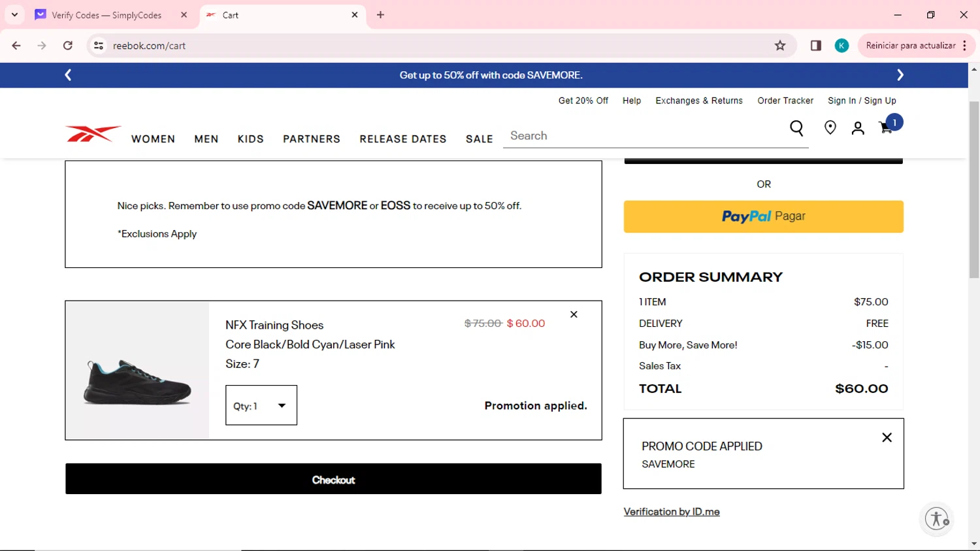Click the Reebok logo
Viewport: 980px width, 551px height.
coord(93,133)
